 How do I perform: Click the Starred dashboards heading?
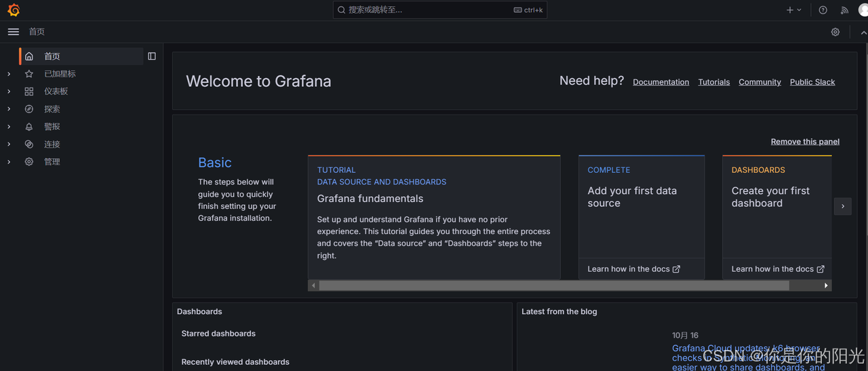pos(218,334)
